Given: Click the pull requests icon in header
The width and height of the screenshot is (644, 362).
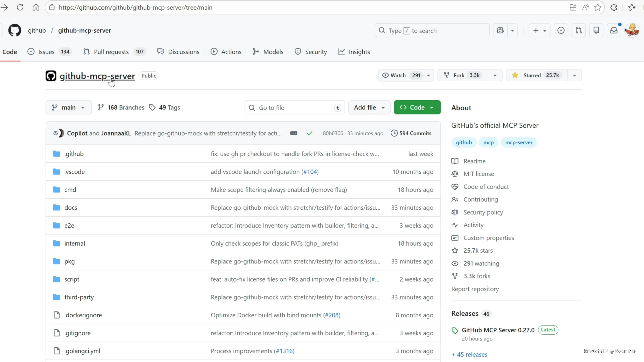Looking at the screenshot, I should pos(578,31).
